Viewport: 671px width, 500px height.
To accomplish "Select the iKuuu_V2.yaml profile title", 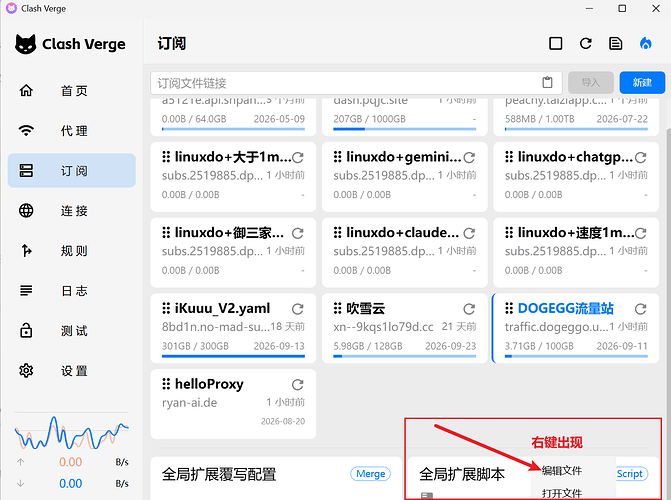I will tap(222, 308).
